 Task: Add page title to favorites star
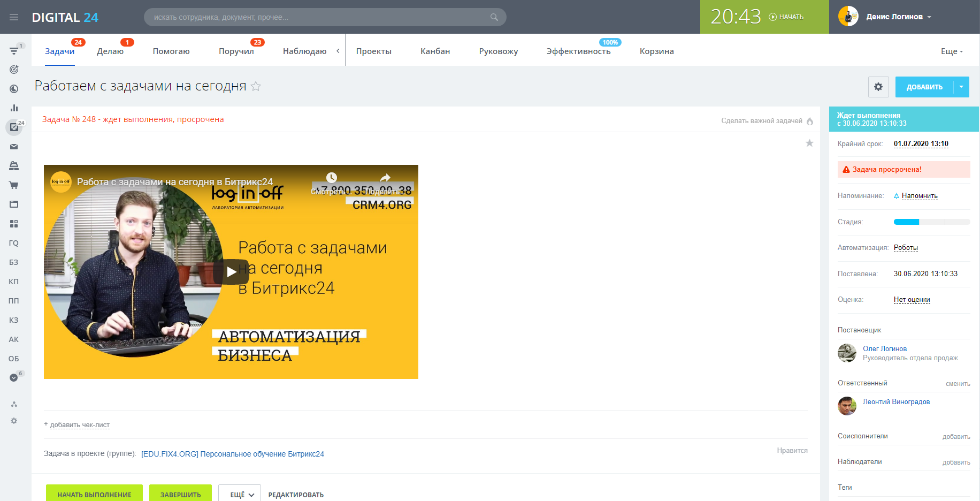[x=256, y=86]
